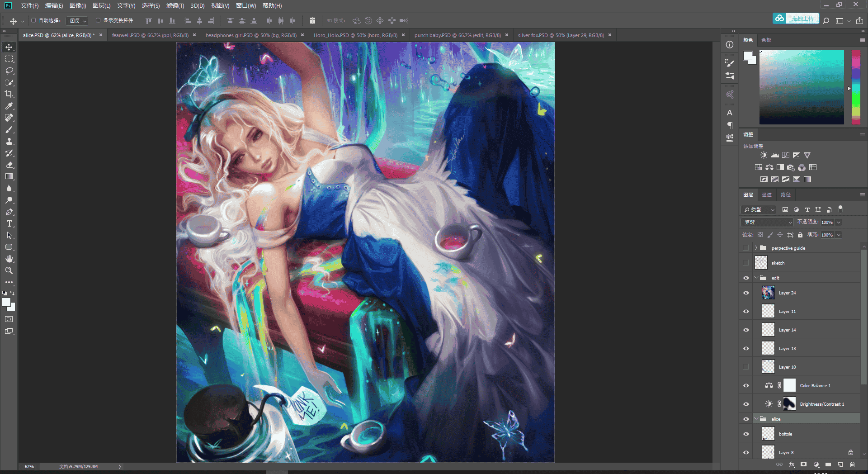Hide the Color Balance 1 layer
The image size is (868, 474).
[746, 385]
